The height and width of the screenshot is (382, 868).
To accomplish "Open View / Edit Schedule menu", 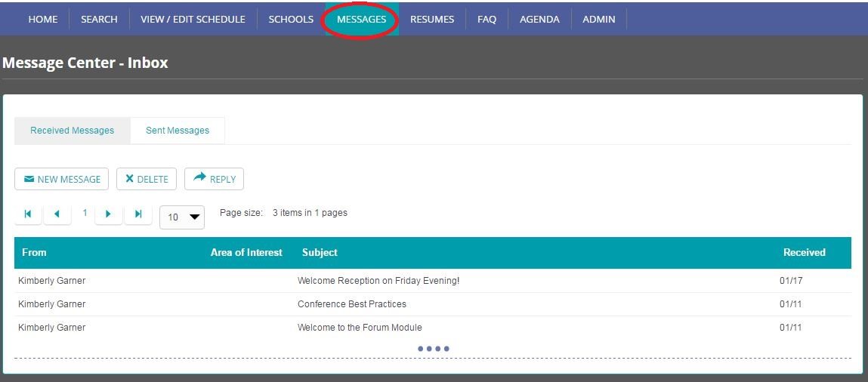I will tap(193, 19).
